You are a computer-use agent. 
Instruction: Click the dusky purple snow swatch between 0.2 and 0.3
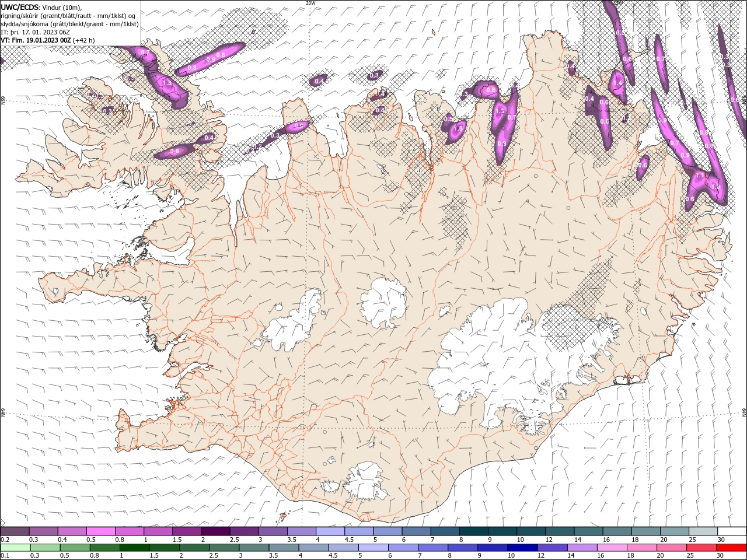15,531
